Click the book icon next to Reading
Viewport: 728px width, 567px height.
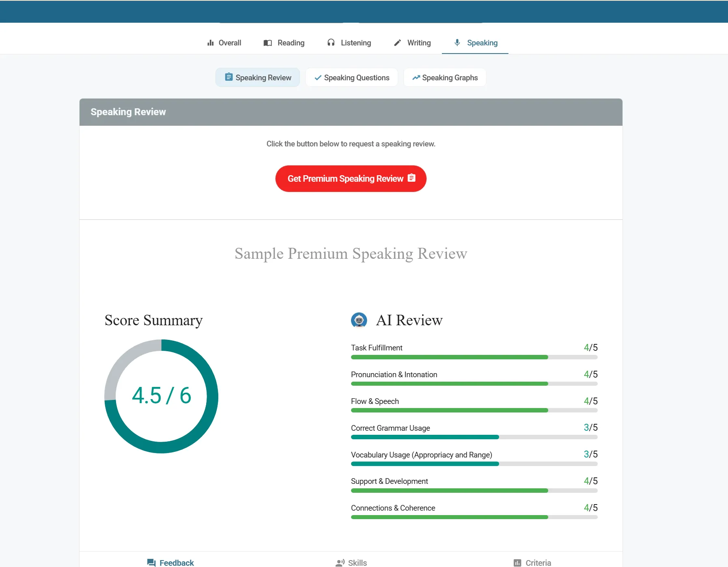click(x=267, y=43)
